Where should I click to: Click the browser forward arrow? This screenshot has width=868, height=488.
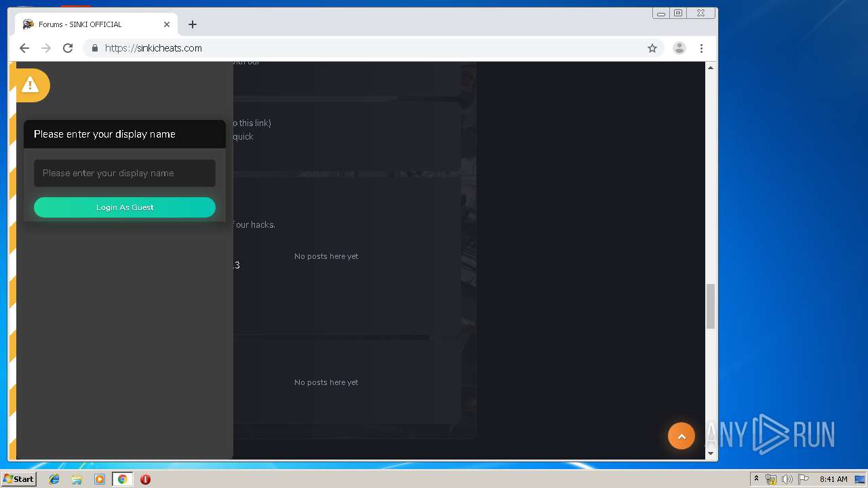coord(46,48)
